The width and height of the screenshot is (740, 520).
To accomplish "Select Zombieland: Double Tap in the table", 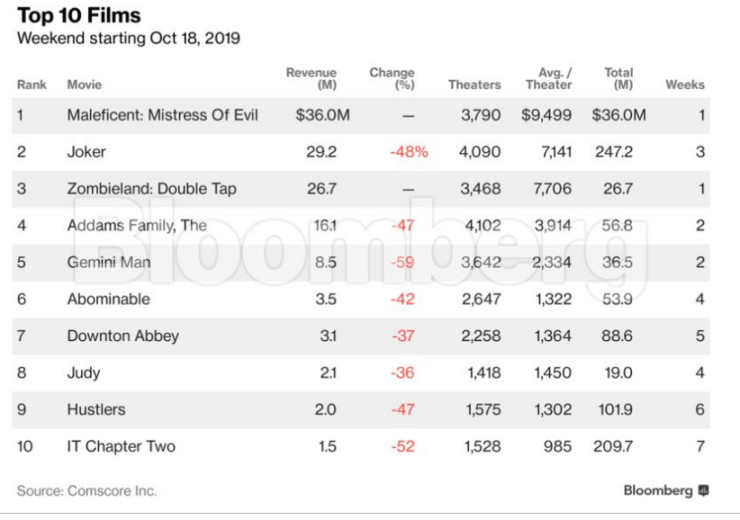I will 151,189.
